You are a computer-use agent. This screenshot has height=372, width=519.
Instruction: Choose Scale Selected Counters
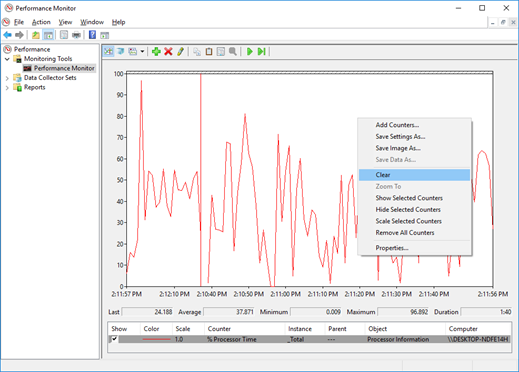point(414,221)
